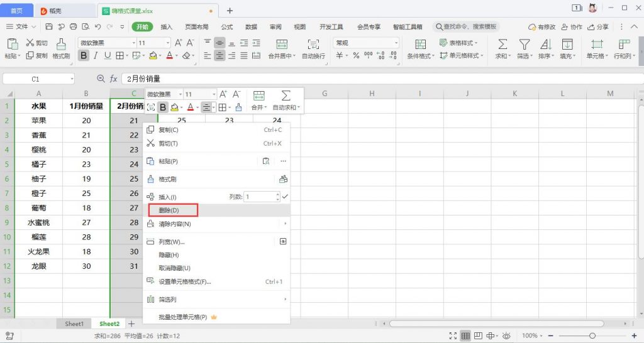The width and height of the screenshot is (644, 343).
Task: Click the increase decimal places icon
Action: [380, 55]
